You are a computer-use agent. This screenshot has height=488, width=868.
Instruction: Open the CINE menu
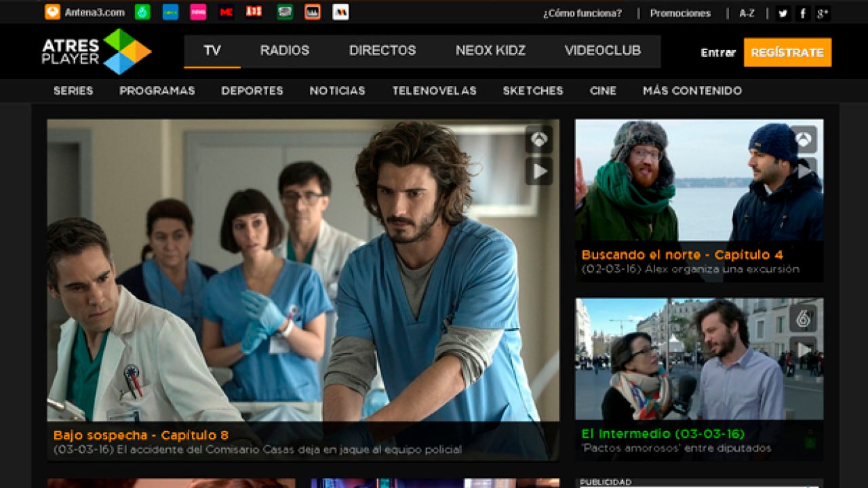[x=603, y=91]
